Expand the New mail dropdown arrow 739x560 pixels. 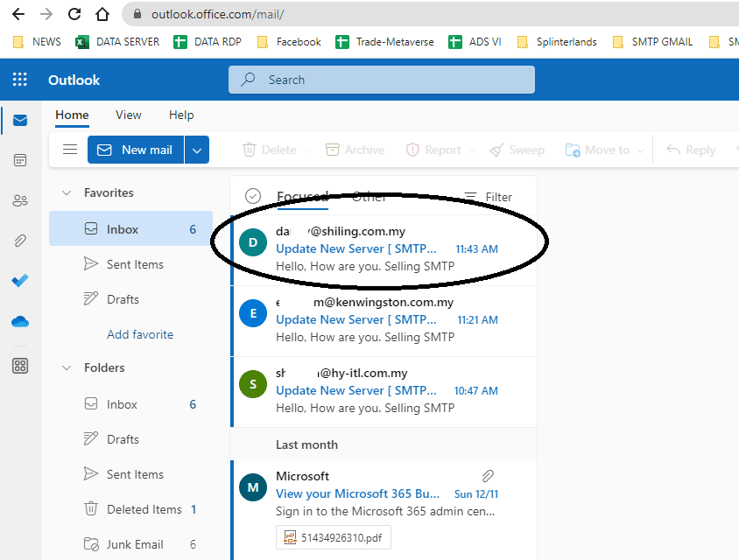coord(197,150)
